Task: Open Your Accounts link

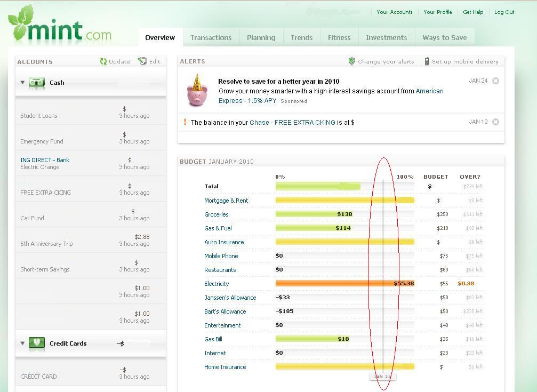Action: click(x=395, y=12)
